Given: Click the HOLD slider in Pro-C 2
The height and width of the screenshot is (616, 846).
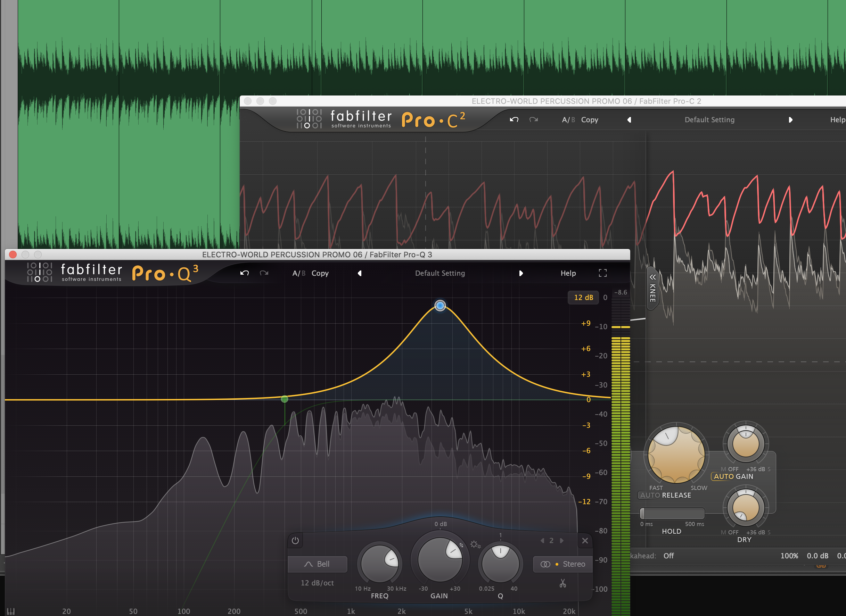Looking at the screenshot, I should click(672, 514).
